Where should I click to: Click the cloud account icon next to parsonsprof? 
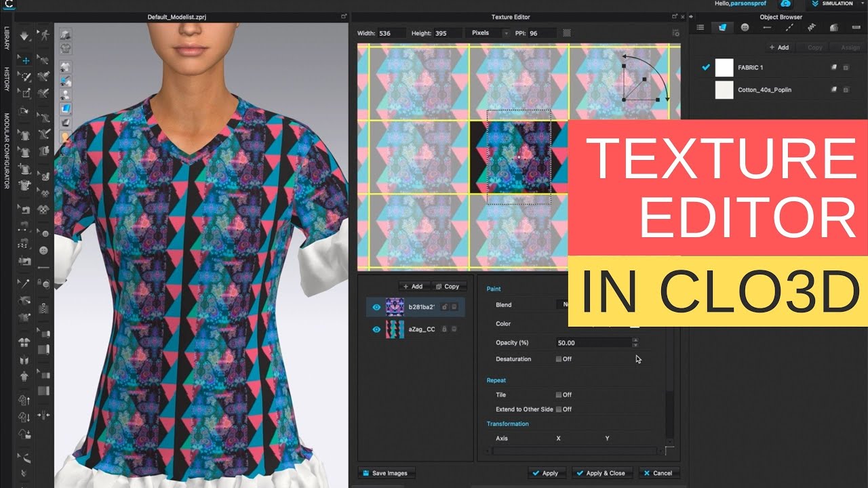point(787,4)
